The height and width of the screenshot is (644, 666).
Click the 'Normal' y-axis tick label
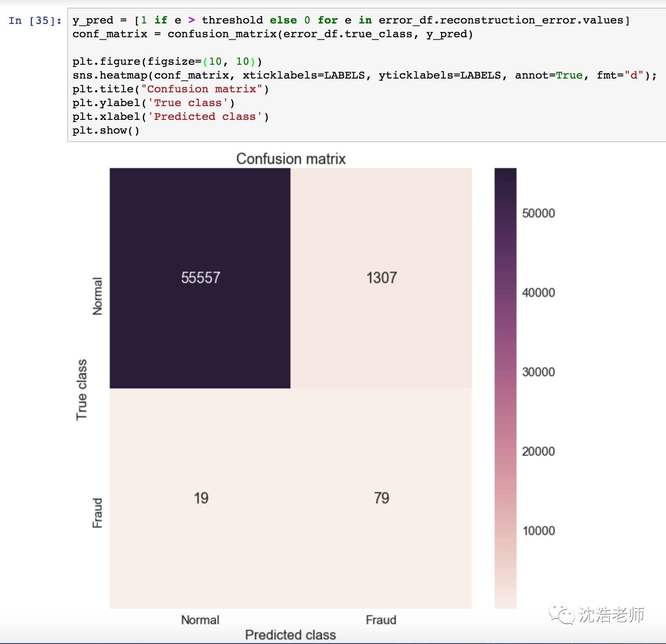(97, 296)
